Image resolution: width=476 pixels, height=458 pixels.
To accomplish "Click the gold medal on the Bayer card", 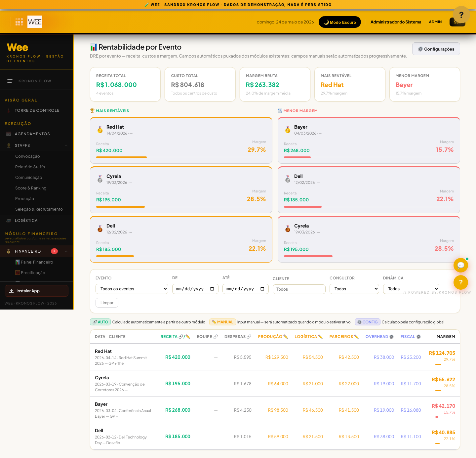I will [288, 129].
